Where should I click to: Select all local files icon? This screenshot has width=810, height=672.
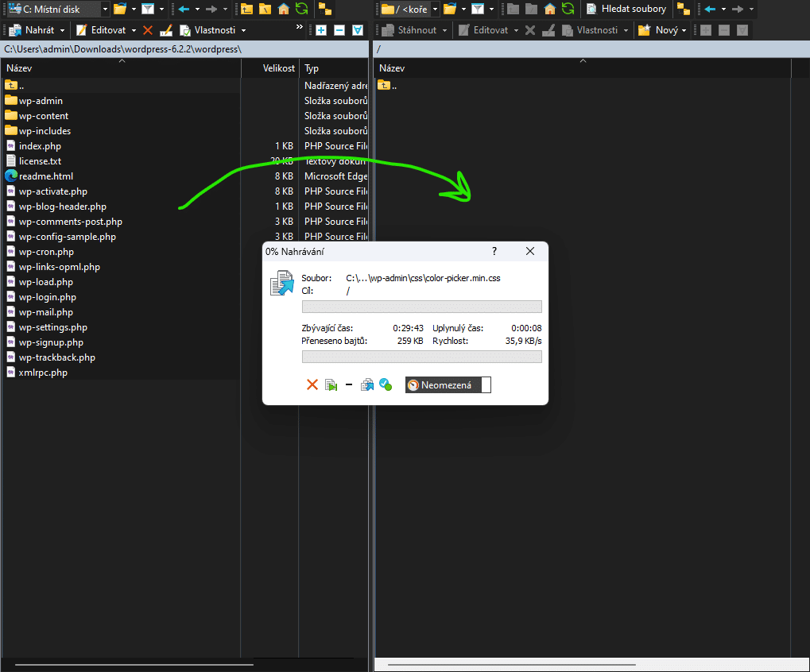358,30
